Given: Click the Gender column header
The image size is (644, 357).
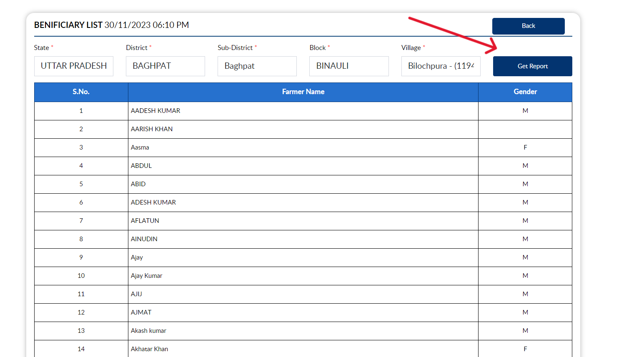Looking at the screenshot, I should (x=525, y=92).
